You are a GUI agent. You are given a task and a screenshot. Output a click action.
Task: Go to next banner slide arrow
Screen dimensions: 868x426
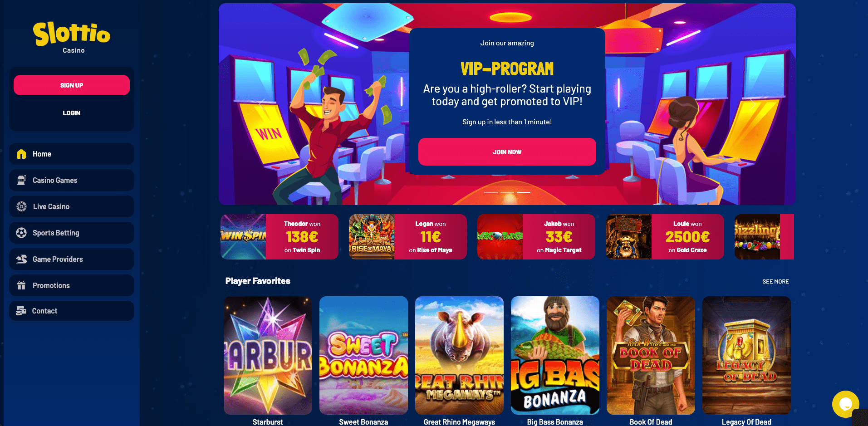click(753, 104)
